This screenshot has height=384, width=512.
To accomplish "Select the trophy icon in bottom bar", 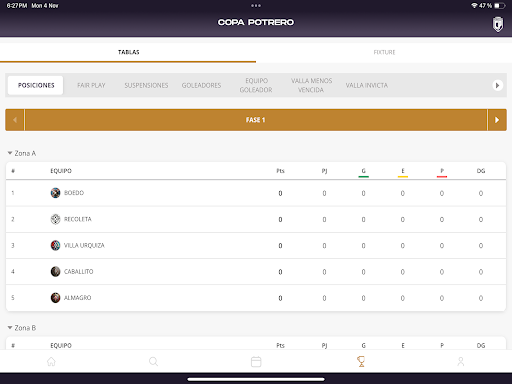I will (x=361, y=361).
